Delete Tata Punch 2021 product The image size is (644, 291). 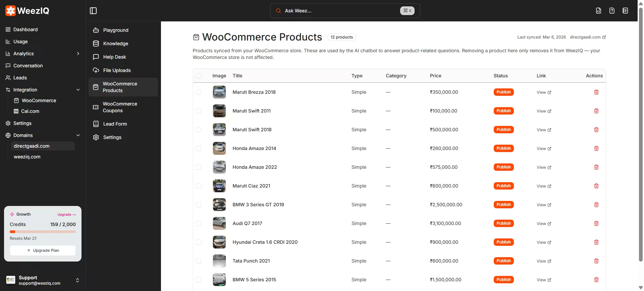click(596, 261)
